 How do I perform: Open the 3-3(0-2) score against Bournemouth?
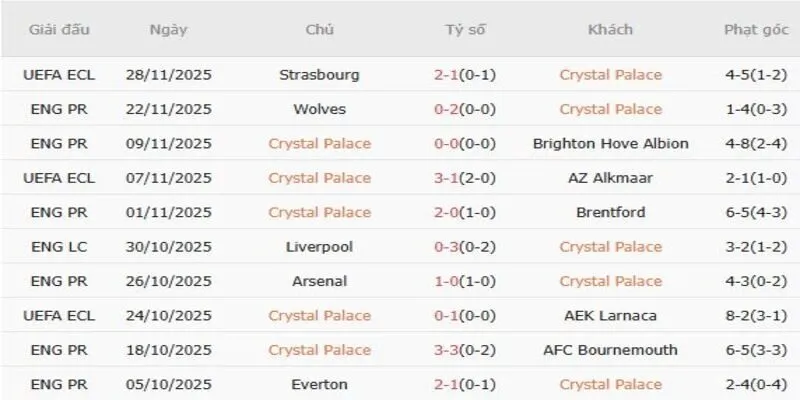(x=465, y=350)
